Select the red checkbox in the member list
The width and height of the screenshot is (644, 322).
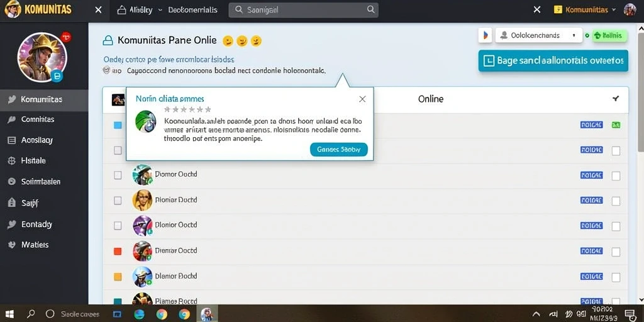pyautogui.click(x=118, y=251)
